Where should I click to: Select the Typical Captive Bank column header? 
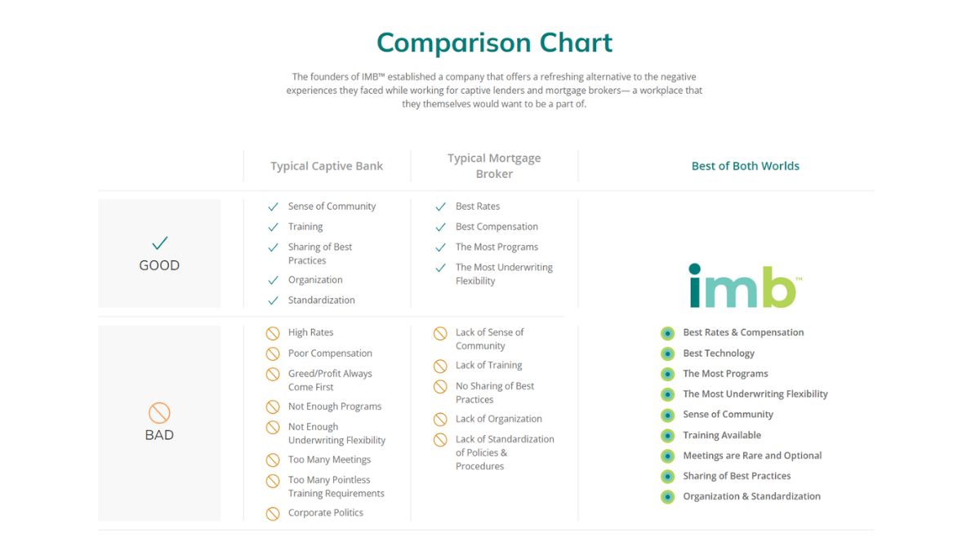tap(327, 166)
